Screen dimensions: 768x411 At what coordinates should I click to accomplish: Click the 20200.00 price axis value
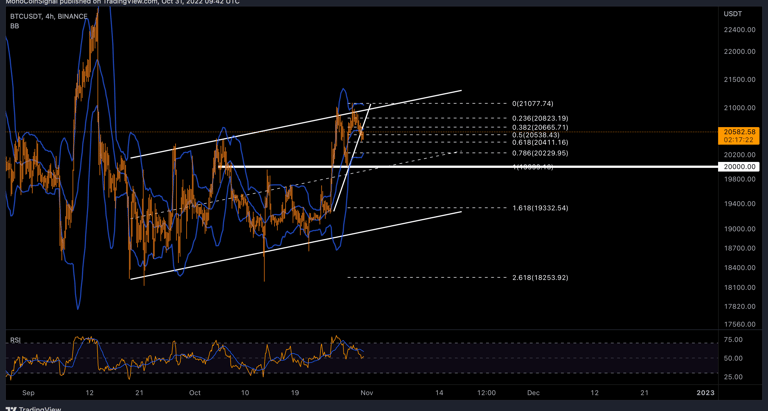[x=738, y=155]
